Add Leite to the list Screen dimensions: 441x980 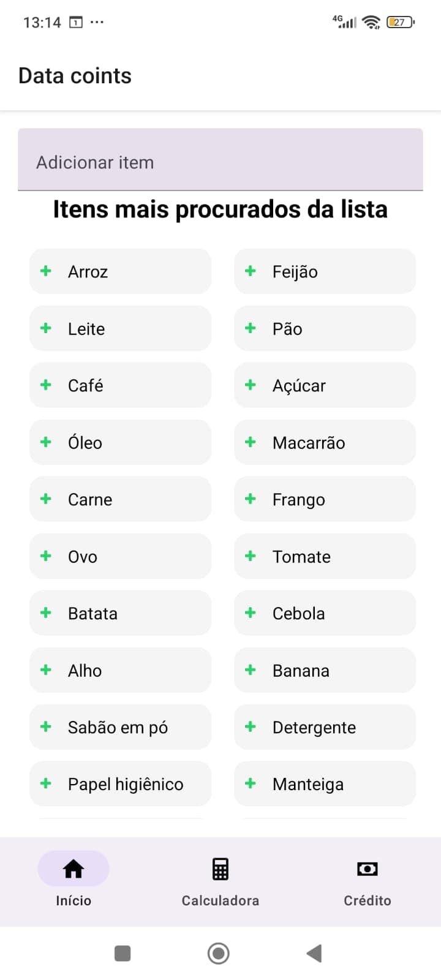click(x=120, y=328)
